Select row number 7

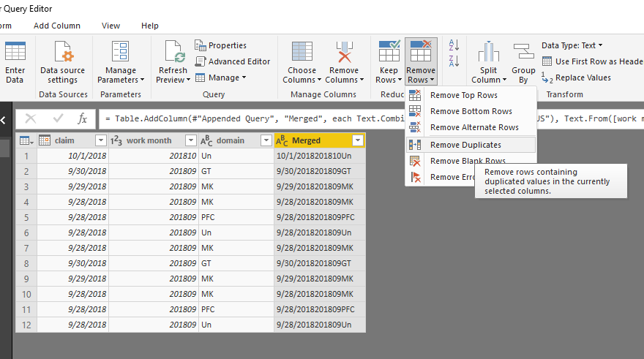point(26,248)
